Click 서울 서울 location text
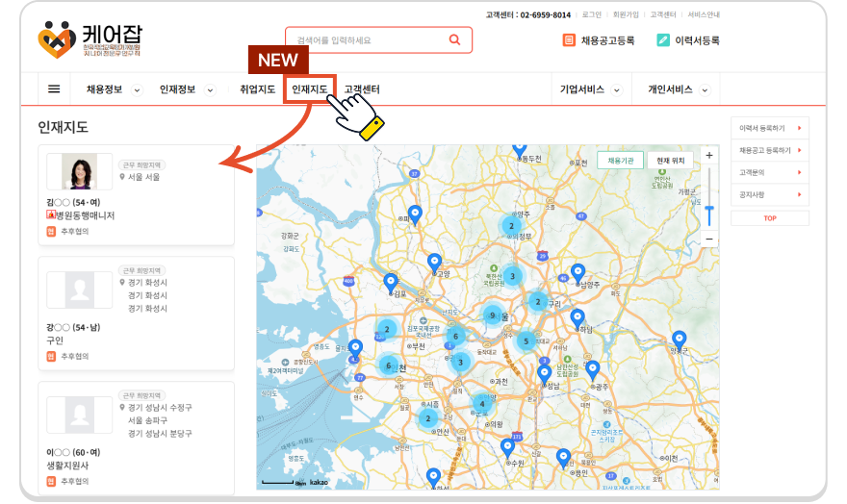847x504 pixels. 143,177
